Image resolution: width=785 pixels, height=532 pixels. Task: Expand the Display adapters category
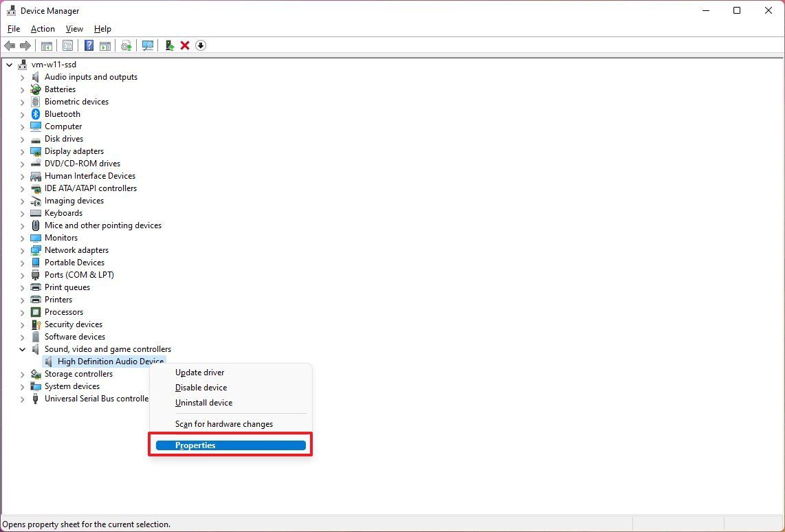[x=23, y=151]
